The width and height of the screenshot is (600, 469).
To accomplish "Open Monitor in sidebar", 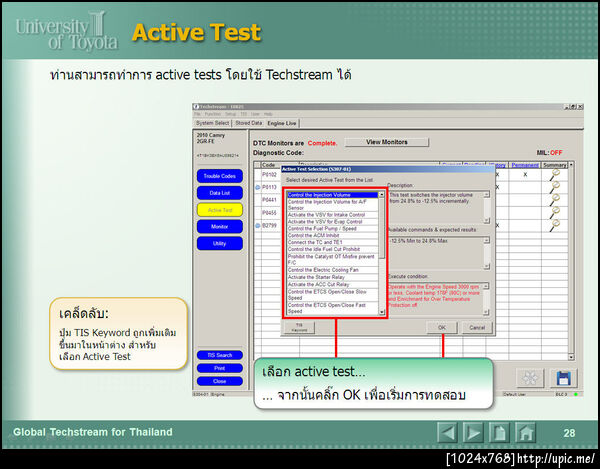I will 220,226.
